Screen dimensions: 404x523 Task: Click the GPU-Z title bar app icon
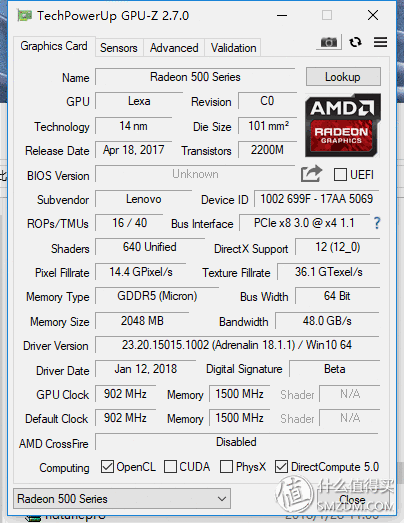tap(24, 15)
